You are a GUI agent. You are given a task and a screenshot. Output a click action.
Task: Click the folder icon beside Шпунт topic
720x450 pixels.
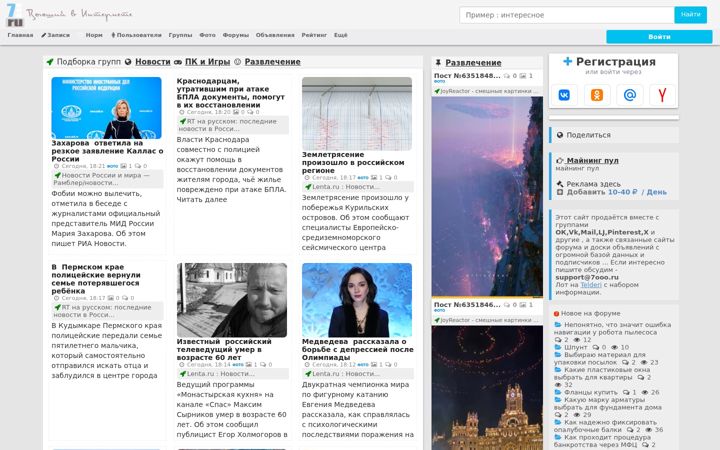(558, 347)
